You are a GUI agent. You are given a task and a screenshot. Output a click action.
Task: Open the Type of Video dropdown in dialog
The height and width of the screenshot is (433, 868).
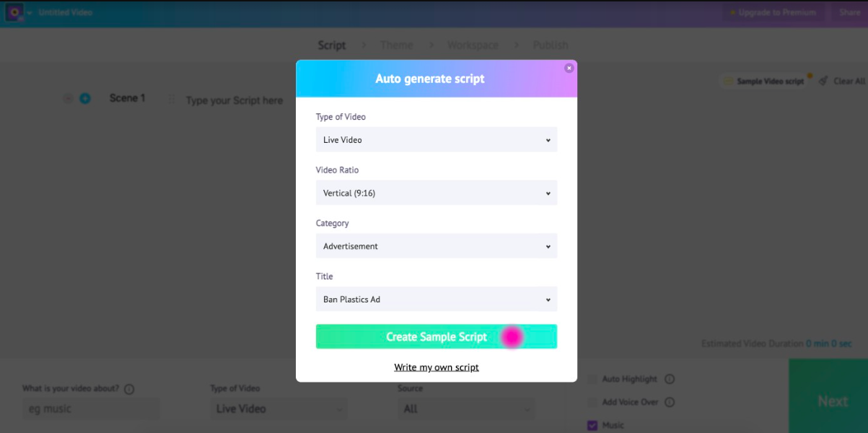[x=437, y=139]
